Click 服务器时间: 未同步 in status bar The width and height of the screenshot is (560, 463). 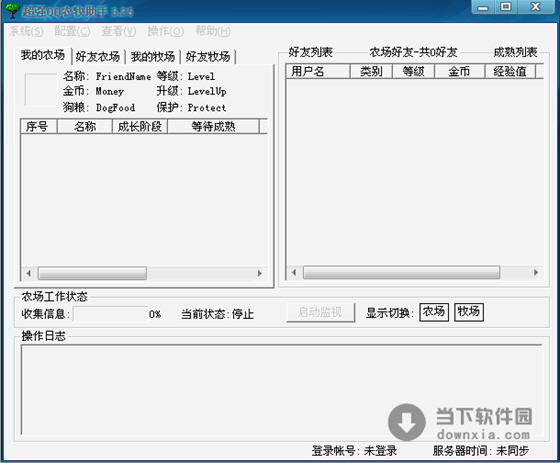point(481,450)
